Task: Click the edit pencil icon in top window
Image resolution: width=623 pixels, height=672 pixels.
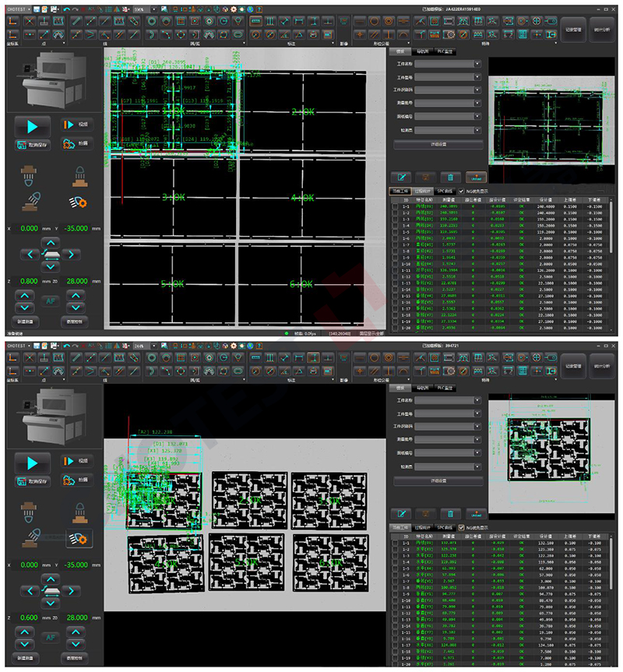Action: point(401,177)
